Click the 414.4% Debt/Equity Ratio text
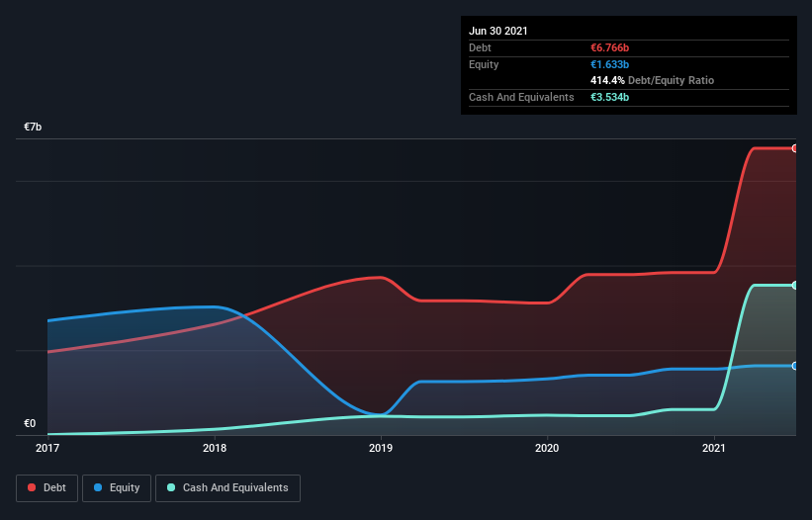812x520 pixels. (652, 80)
